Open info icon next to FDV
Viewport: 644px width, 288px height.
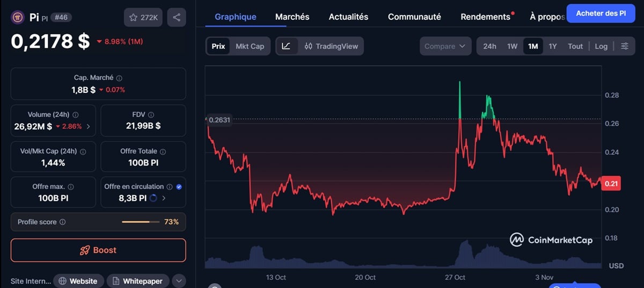[x=151, y=115]
